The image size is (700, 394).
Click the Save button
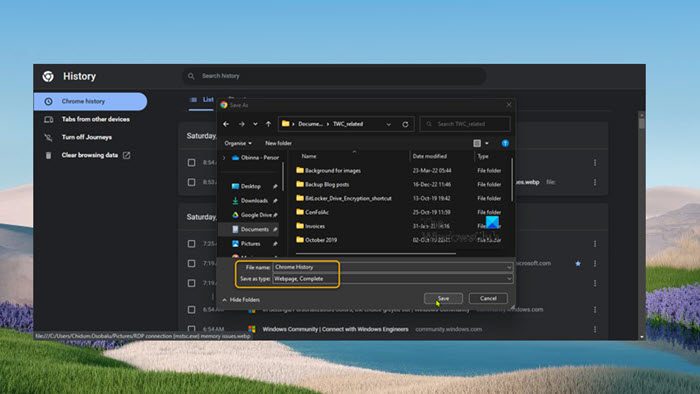(443, 298)
